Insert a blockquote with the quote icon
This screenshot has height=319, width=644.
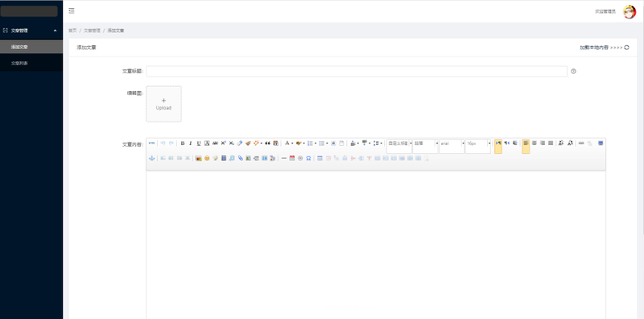[x=267, y=143]
